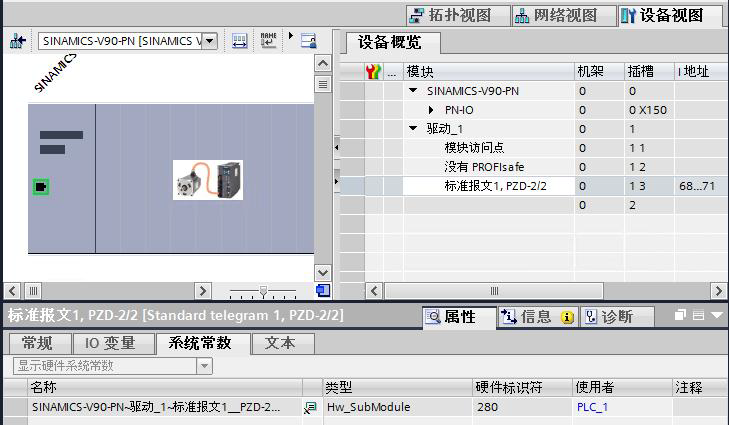Click the inspector window layout icon
This screenshot has height=425, width=729.
tap(698, 315)
